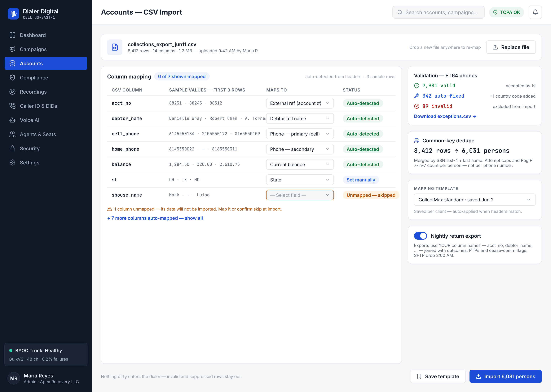Click the Recordings play-circle icon
This screenshot has width=551, height=392.
pos(12,92)
